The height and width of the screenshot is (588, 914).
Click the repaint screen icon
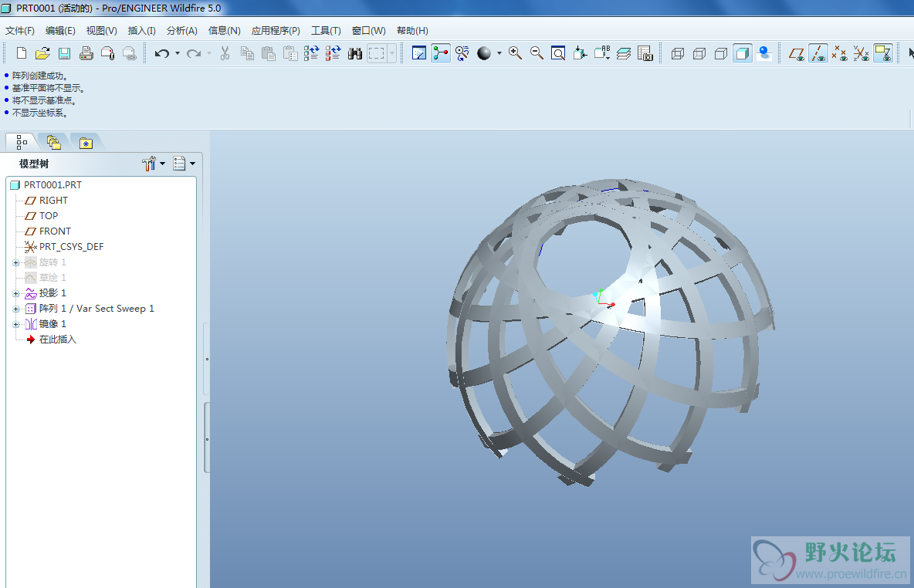click(x=418, y=53)
